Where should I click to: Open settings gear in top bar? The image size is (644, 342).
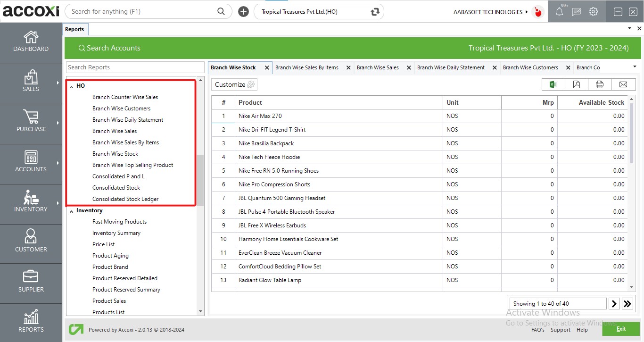click(593, 12)
